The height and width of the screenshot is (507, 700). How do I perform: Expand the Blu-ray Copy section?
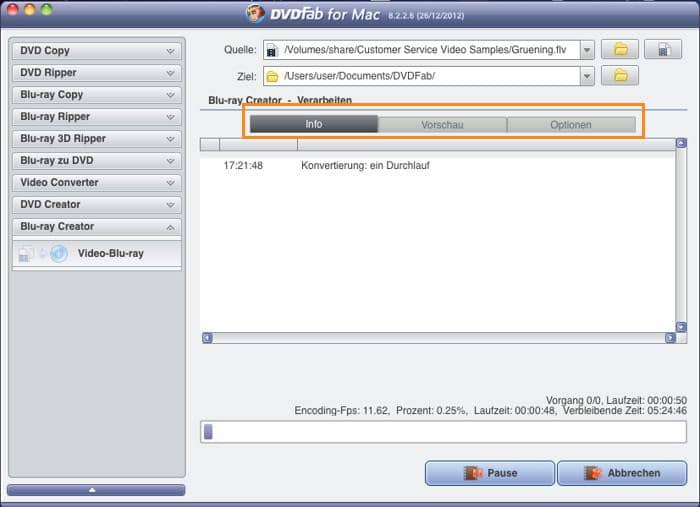coord(97,95)
